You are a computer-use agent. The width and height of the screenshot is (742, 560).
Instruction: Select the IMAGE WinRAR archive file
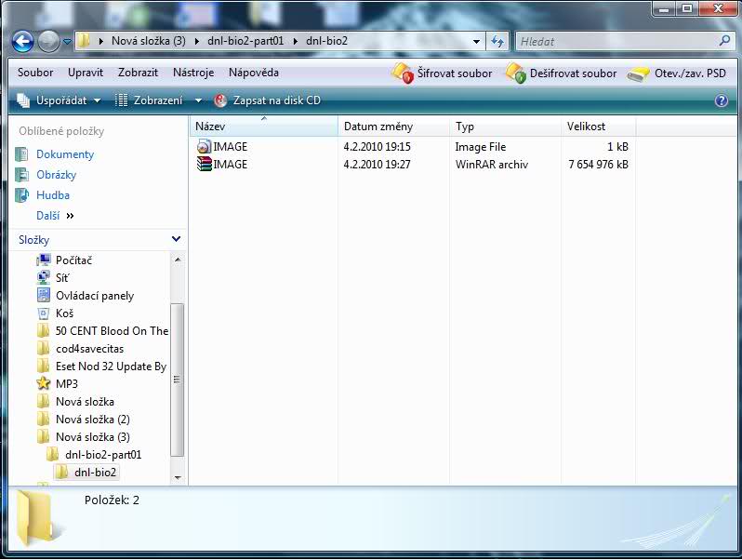[230, 165]
